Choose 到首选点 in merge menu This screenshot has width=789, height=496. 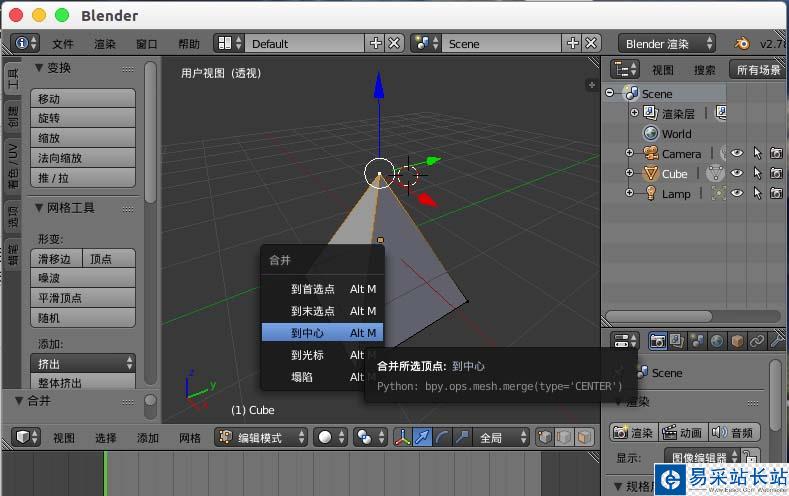pyautogui.click(x=322, y=289)
